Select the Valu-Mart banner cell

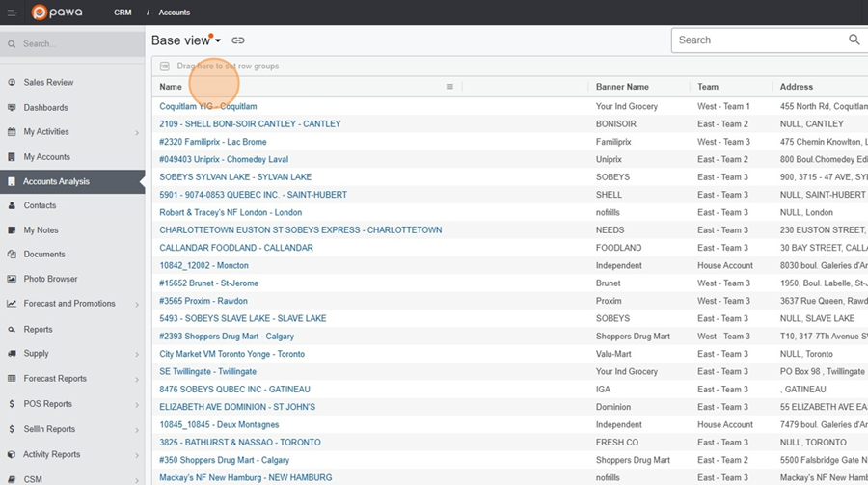point(613,354)
